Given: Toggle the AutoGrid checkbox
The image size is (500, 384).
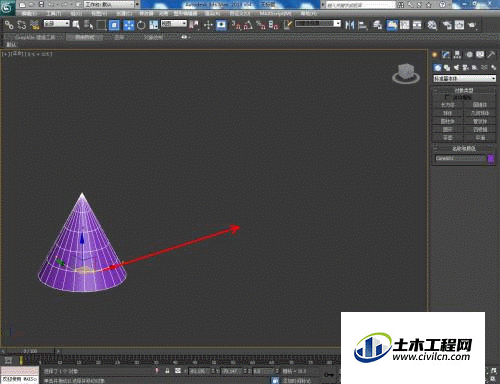Looking at the screenshot, I should coord(447,97).
